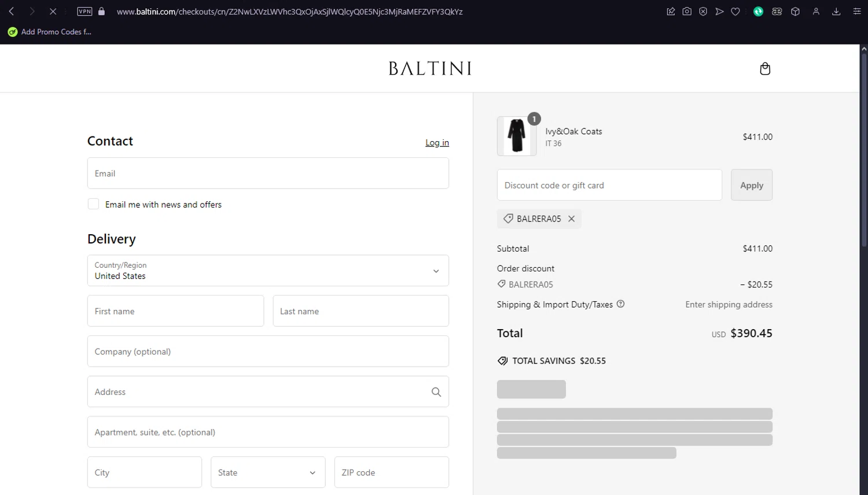Open the browser easy setup menu icon
This screenshot has width=868, height=495.
click(x=857, y=11)
